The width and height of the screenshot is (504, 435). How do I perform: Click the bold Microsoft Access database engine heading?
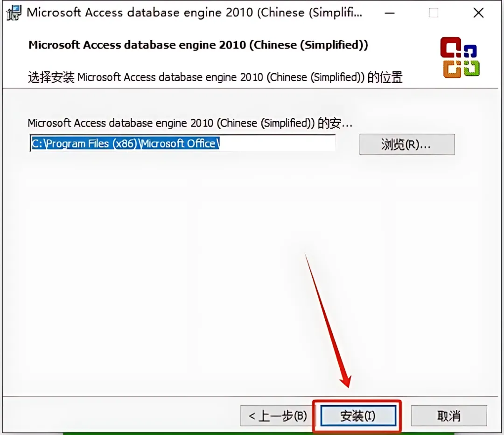198,45
